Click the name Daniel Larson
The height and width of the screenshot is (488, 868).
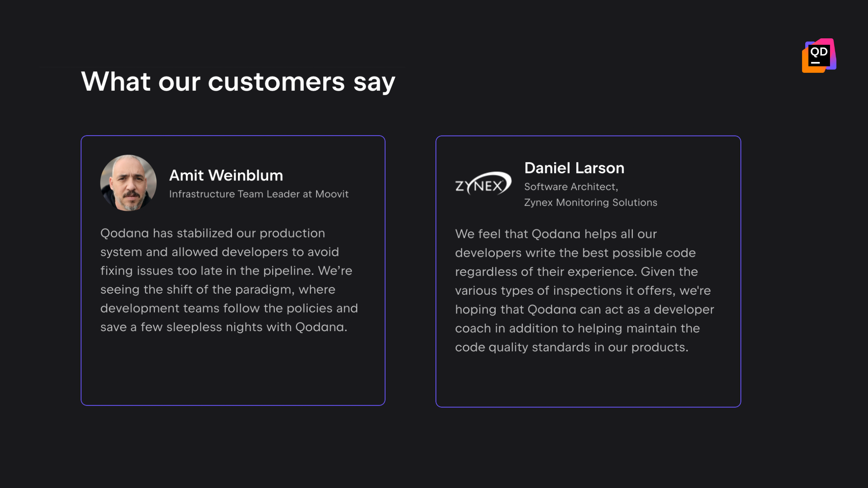574,168
